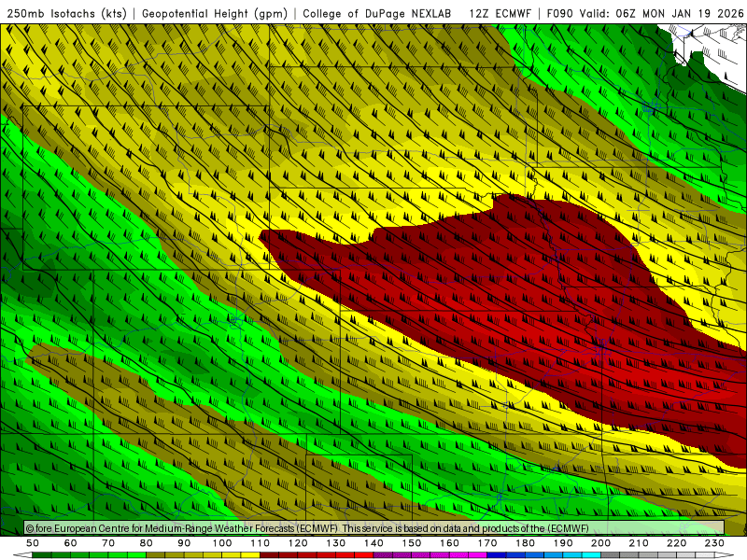Click the 200 label on the color scale
Screen dimensions: 747x560
600,543
